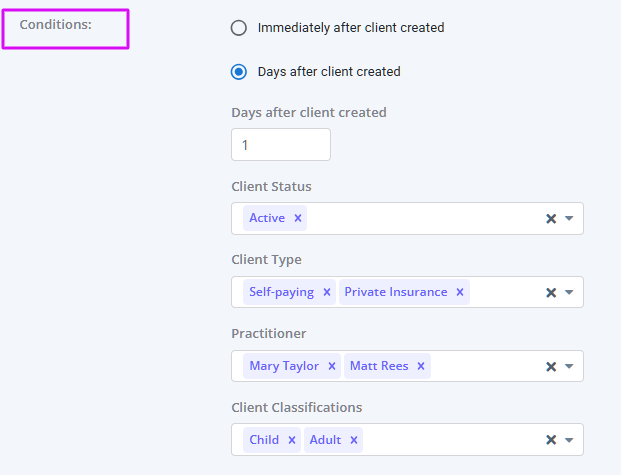This screenshot has width=621, height=475.
Task: Expand the Client Status dropdown
Action: 569,219
